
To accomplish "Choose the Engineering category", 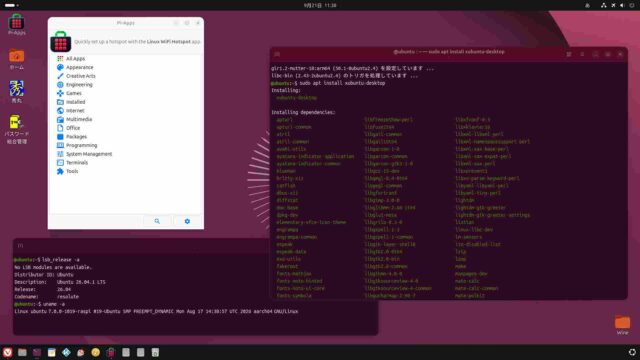I will (75, 84).
